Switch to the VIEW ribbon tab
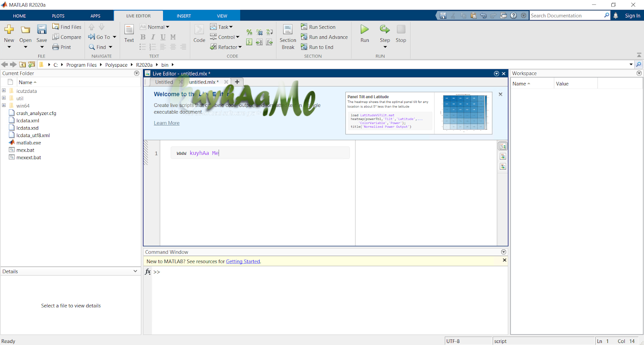The image size is (644, 345). tap(222, 16)
